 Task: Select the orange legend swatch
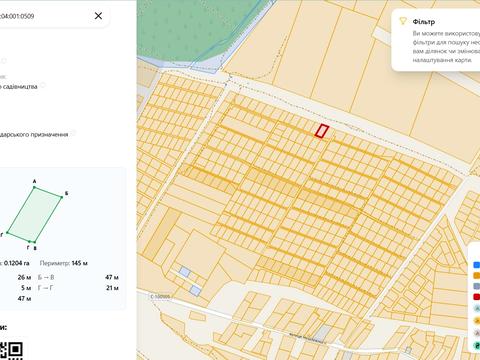[477, 276]
